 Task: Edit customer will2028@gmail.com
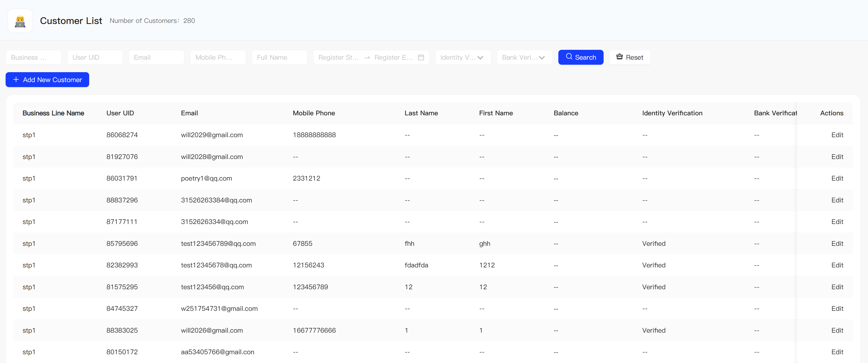pos(837,157)
